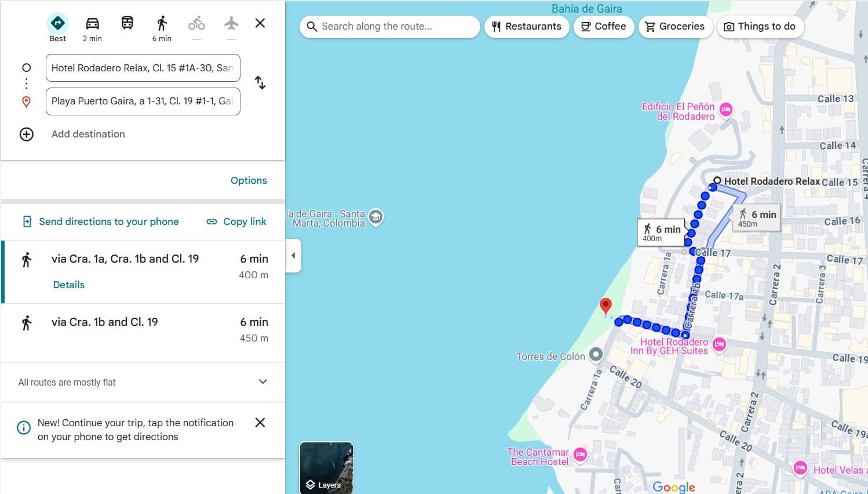Open route Options
The width and height of the screenshot is (868, 494).
[x=249, y=180]
